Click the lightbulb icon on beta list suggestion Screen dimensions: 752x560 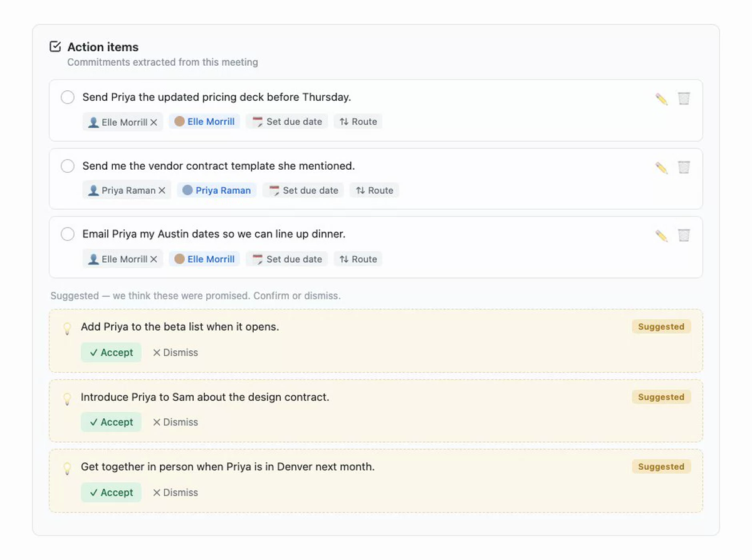67,329
